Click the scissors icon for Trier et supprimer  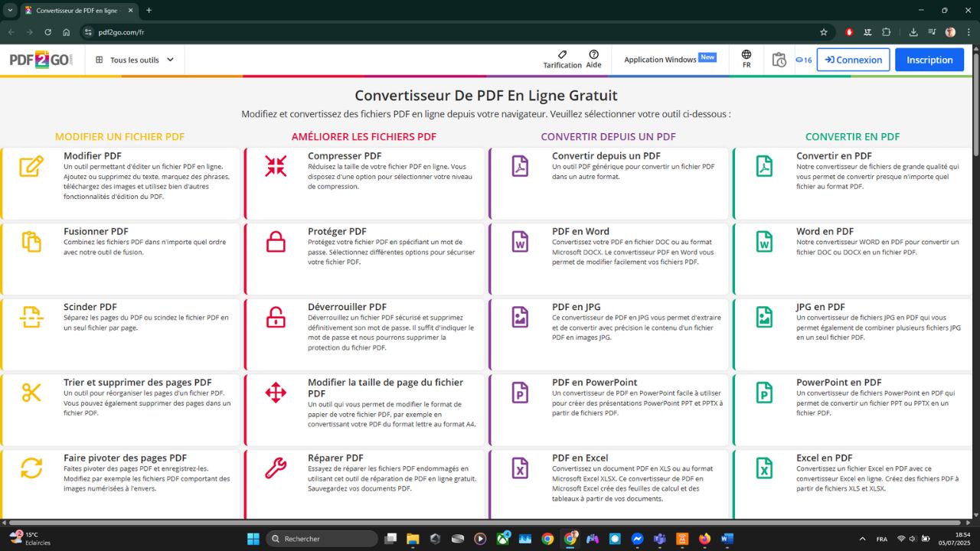(31, 393)
